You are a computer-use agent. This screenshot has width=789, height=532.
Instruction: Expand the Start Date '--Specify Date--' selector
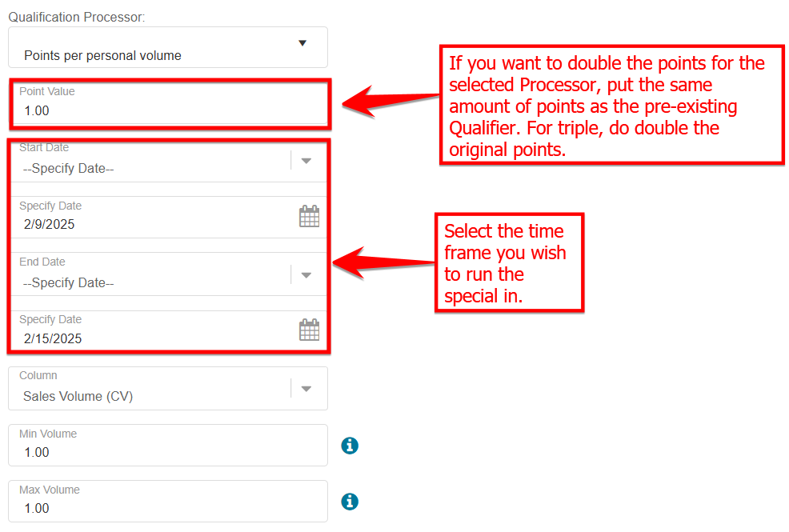(x=152, y=168)
